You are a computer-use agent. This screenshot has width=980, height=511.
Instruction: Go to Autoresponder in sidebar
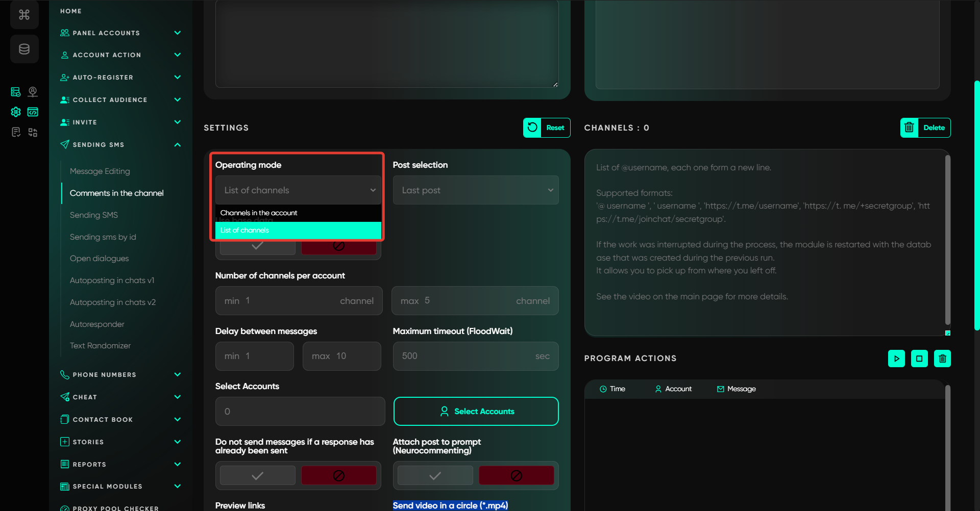(x=97, y=324)
